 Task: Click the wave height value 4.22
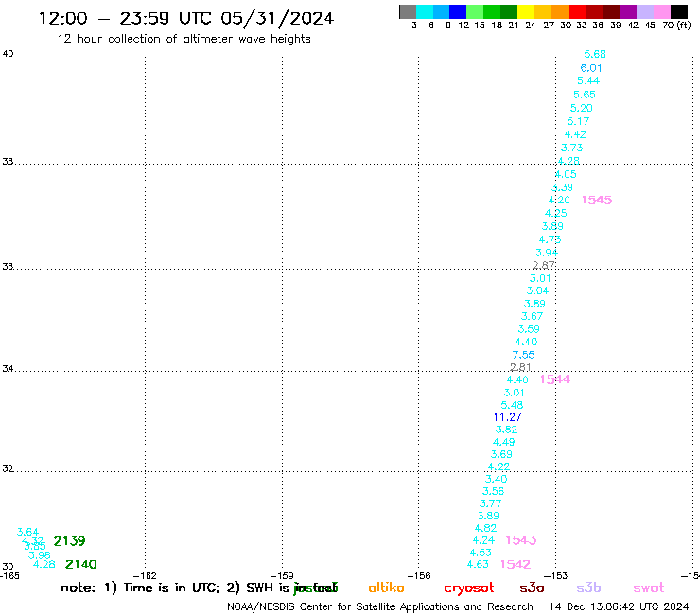[x=499, y=466]
